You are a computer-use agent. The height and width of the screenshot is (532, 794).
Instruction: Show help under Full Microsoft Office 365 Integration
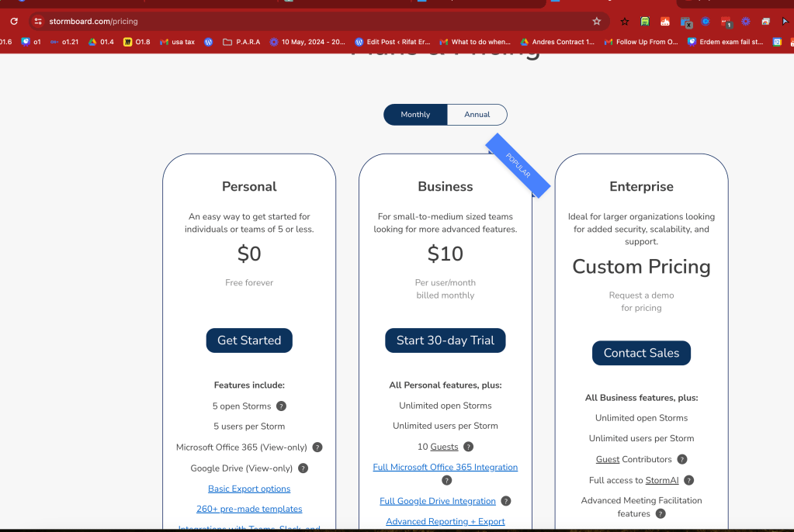[446, 480]
